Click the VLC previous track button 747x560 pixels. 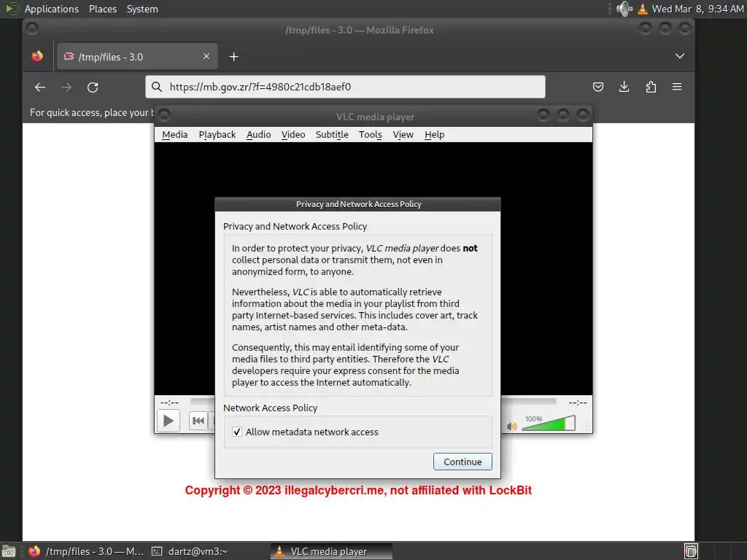(x=198, y=421)
